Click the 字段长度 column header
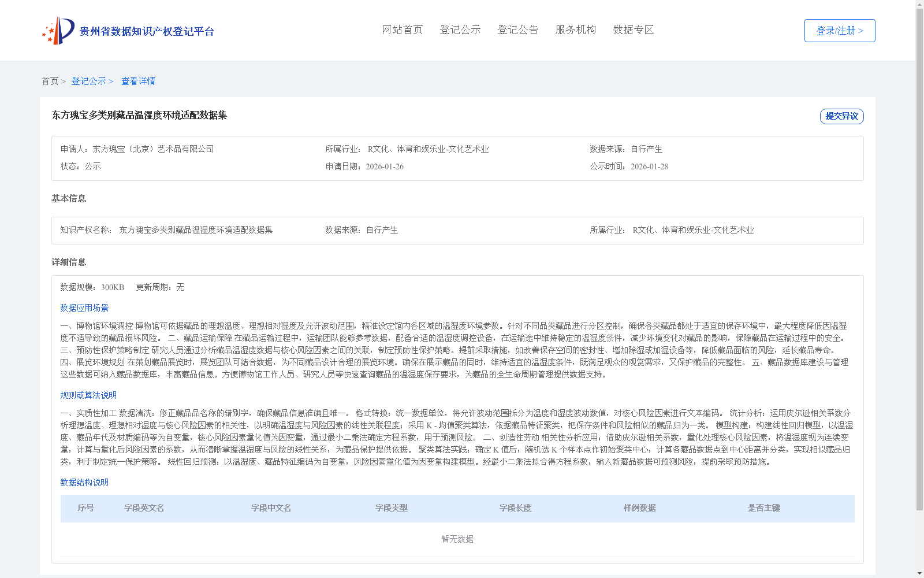The width and height of the screenshot is (924, 578). click(515, 508)
